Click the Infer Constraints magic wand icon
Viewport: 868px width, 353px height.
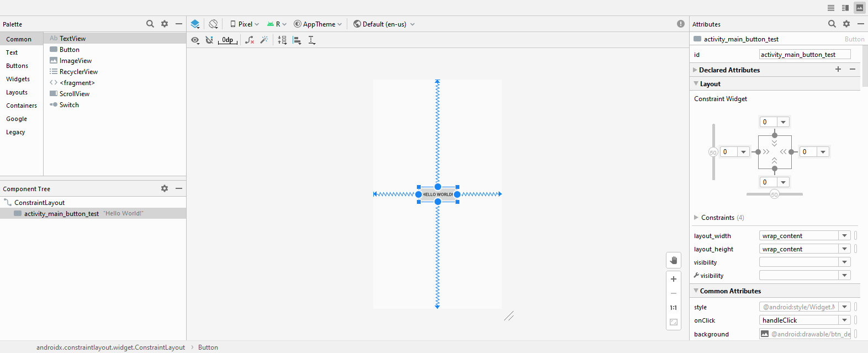(264, 40)
